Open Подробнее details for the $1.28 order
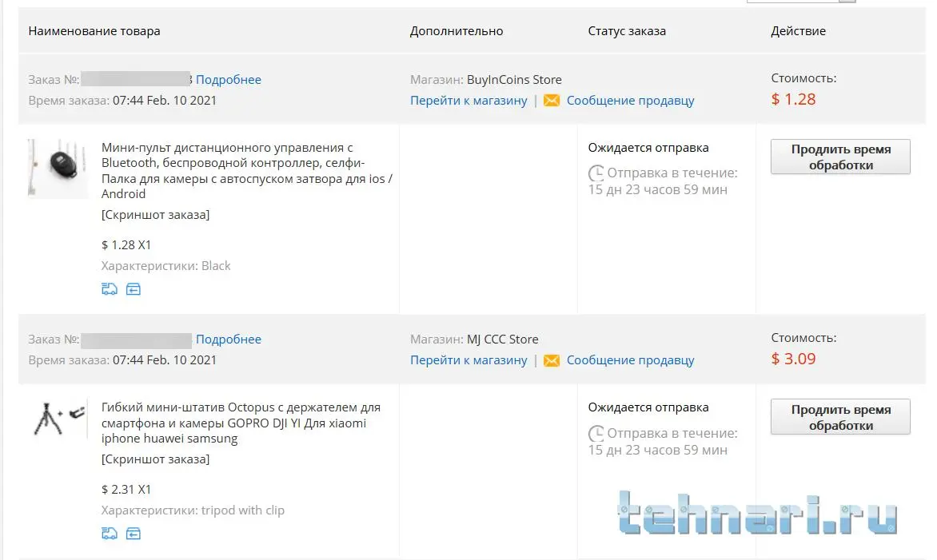The width and height of the screenshot is (937, 560). pyautogui.click(x=229, y=80)
